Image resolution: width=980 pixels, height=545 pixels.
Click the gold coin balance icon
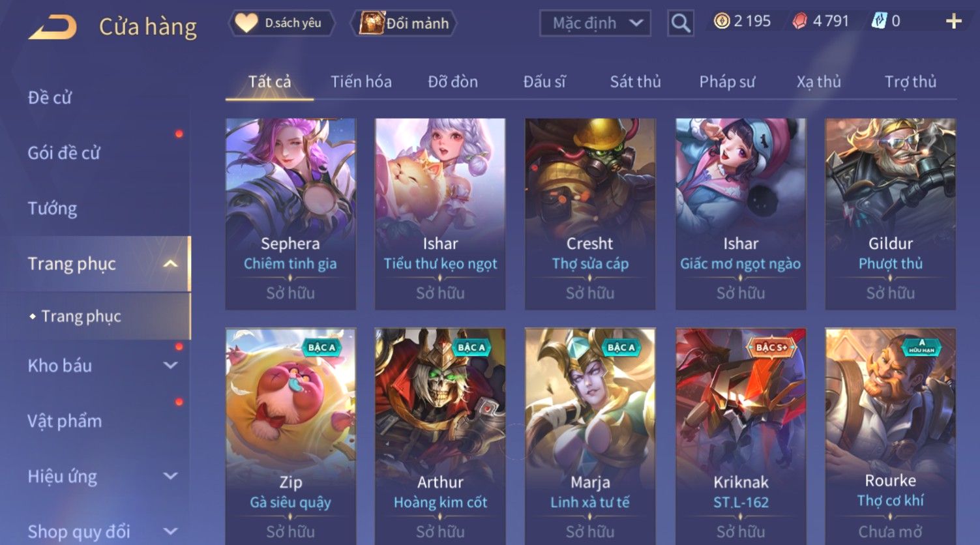tap(721, 22)
